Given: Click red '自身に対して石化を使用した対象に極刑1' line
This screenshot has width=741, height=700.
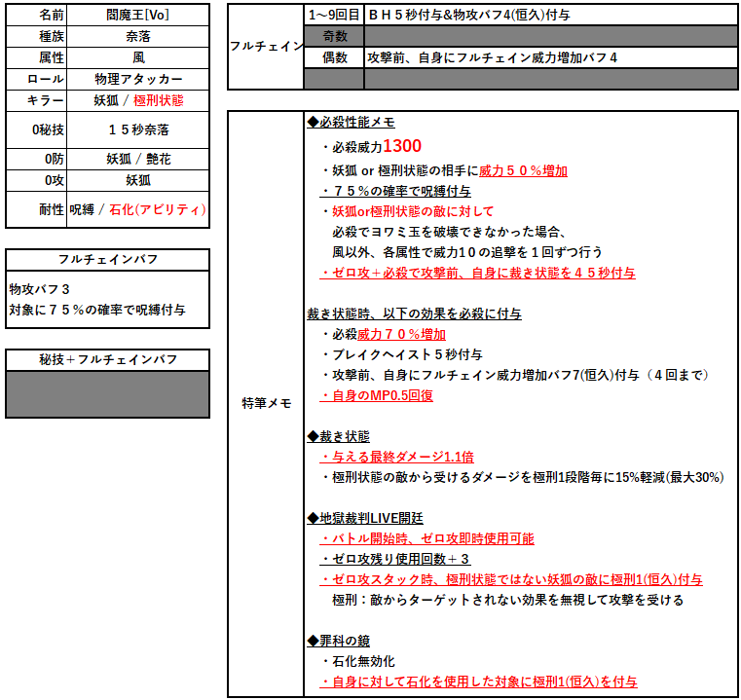Looking at the screenshot, I should point(479,682).
